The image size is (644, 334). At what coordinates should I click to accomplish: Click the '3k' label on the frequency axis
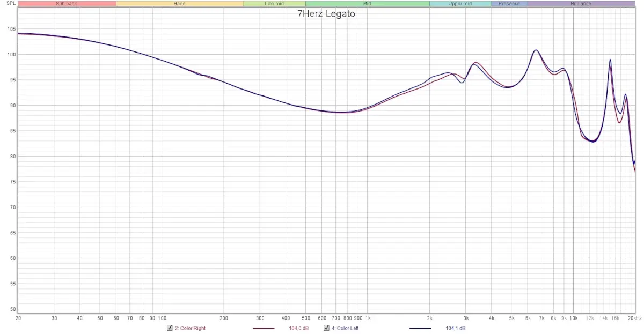click(466, 318)
